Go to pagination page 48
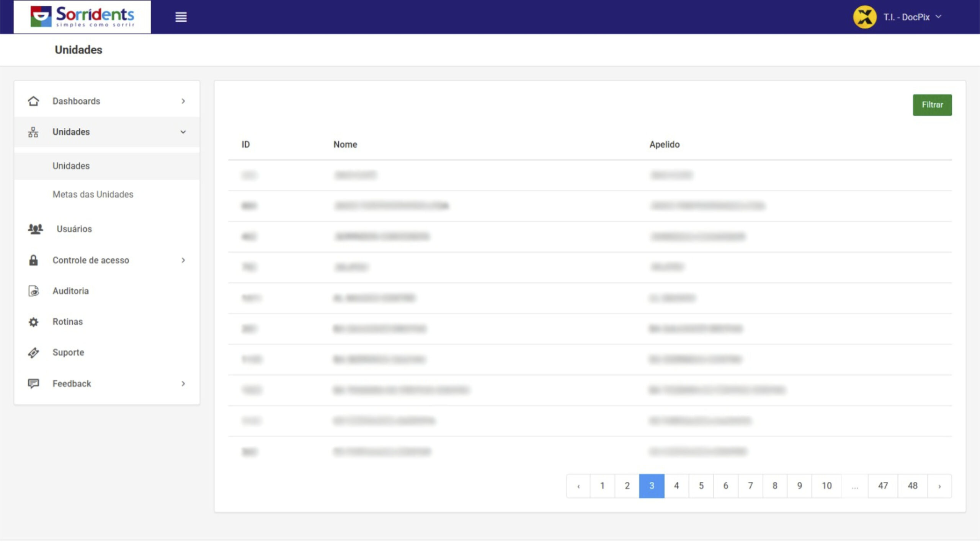 pos(912,486)
